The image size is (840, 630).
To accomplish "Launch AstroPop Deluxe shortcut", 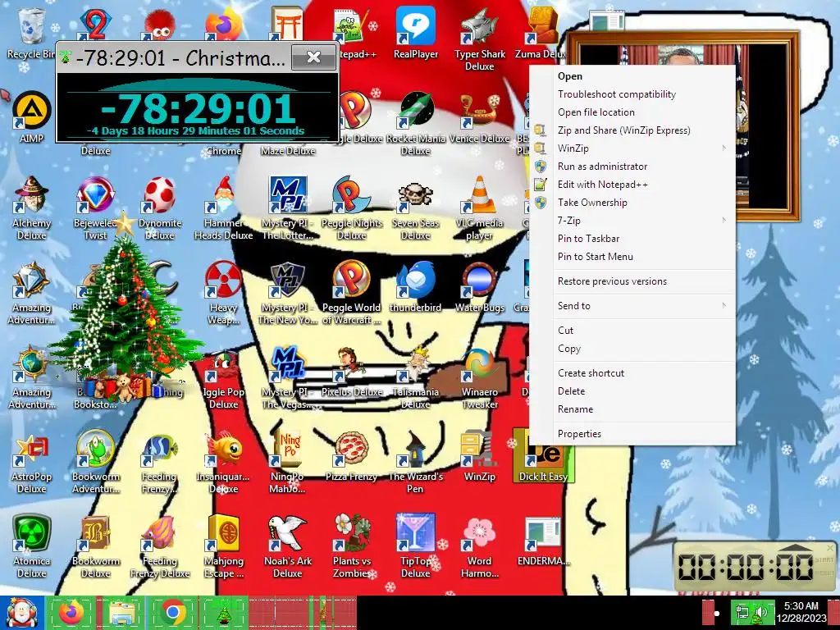I will [x=32, y=462].
